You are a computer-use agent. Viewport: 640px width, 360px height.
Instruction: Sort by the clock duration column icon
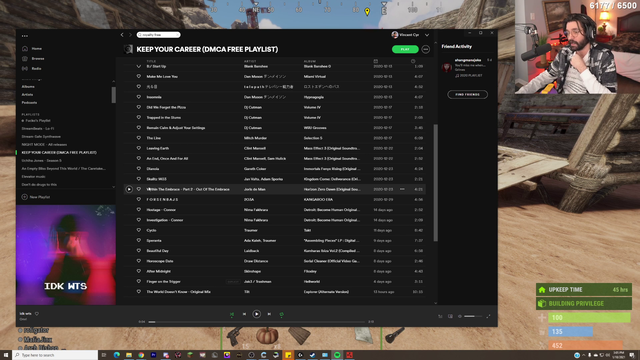tap(413, 61)
